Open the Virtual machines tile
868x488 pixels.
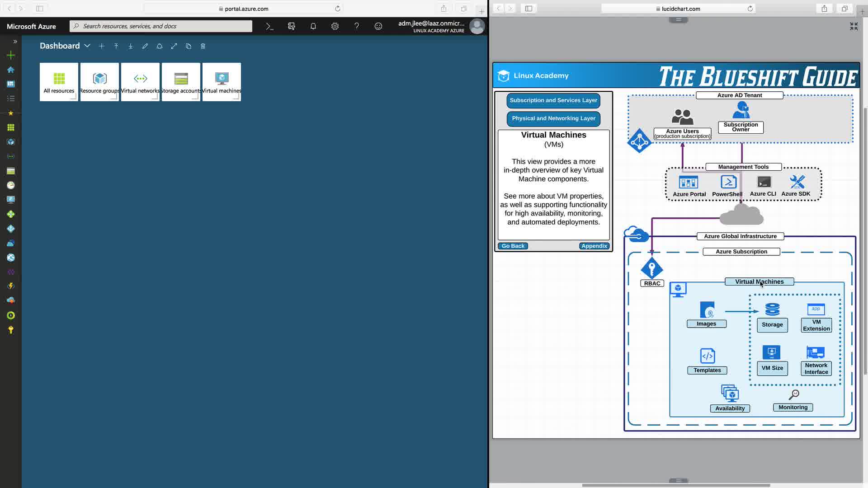click(x=222, y=82)
